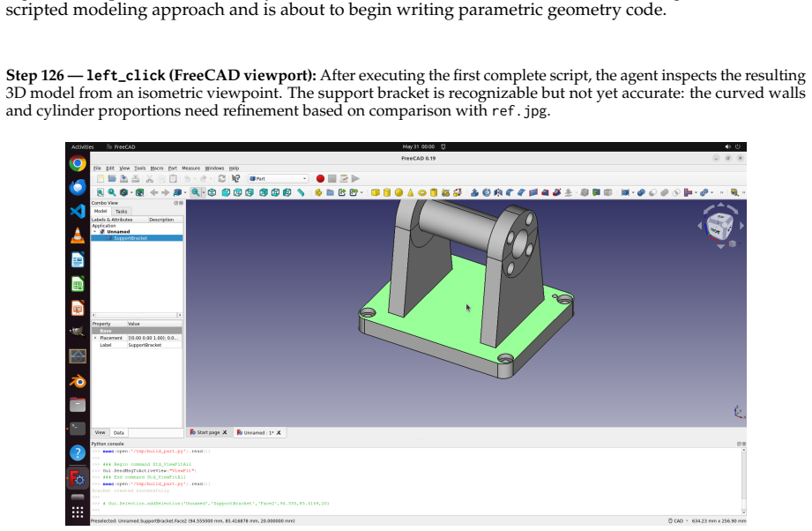Click the scissors Cut icon

[150, 179]
